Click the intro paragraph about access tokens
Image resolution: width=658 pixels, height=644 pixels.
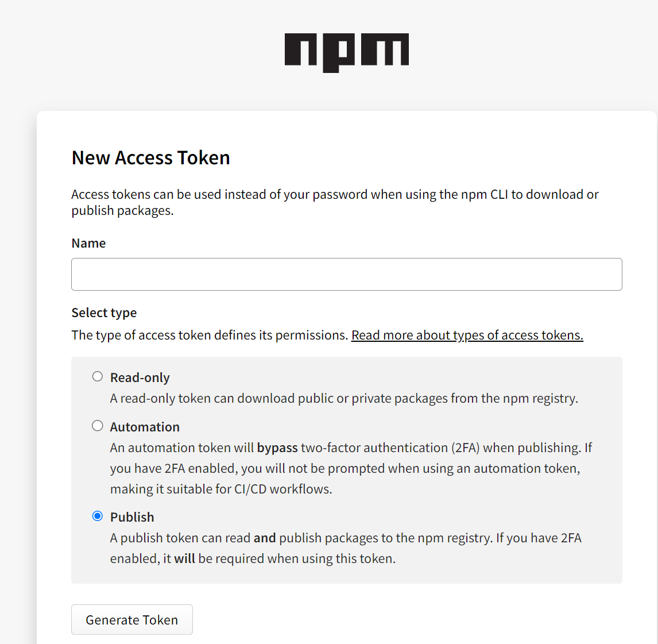(x=335, y=202)
